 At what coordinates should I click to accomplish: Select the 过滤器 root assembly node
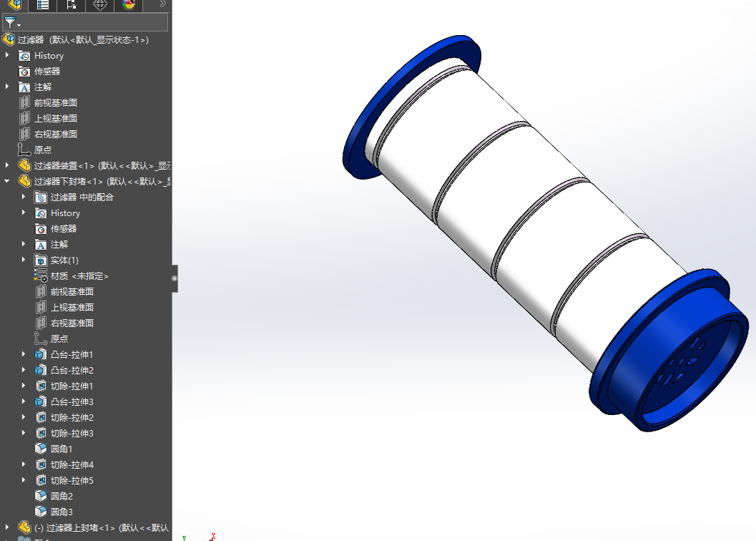click(31, 40)
